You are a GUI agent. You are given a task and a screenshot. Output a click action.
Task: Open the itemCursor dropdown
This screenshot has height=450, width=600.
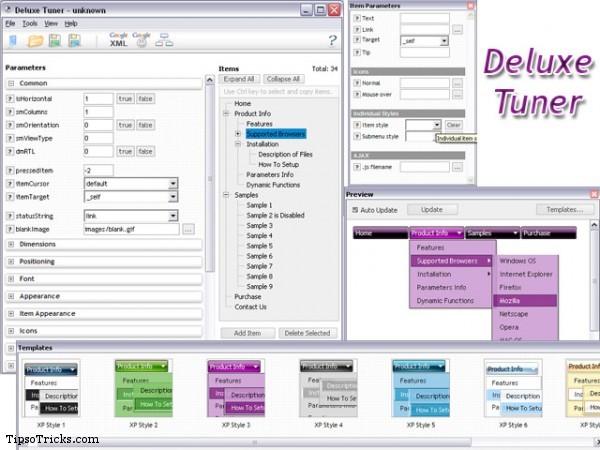point(173,184)
